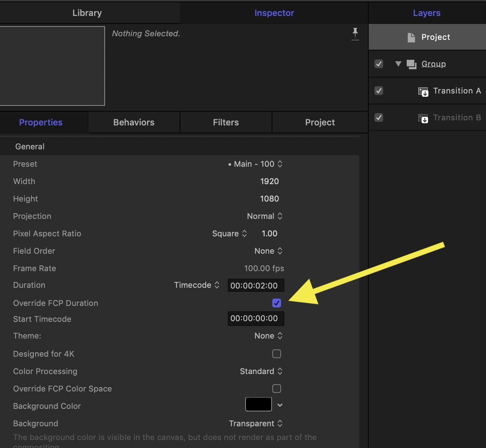Click the Duration timecode field
486x448 pixels.
(255, 286)
